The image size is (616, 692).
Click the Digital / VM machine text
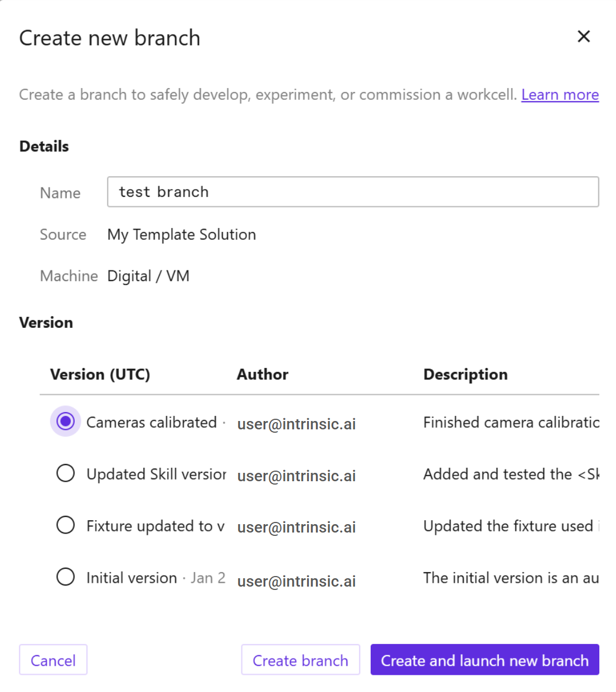click(148, 276)
